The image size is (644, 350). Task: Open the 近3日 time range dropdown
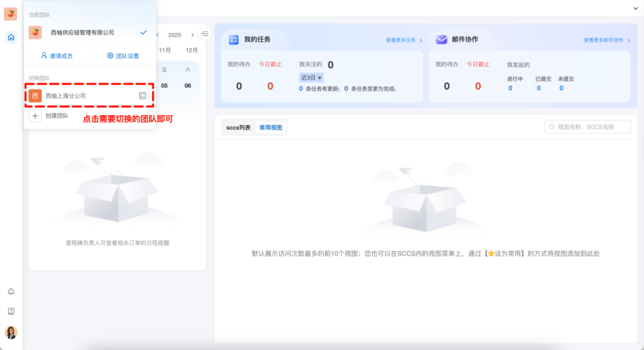click(x=311, y=78)
